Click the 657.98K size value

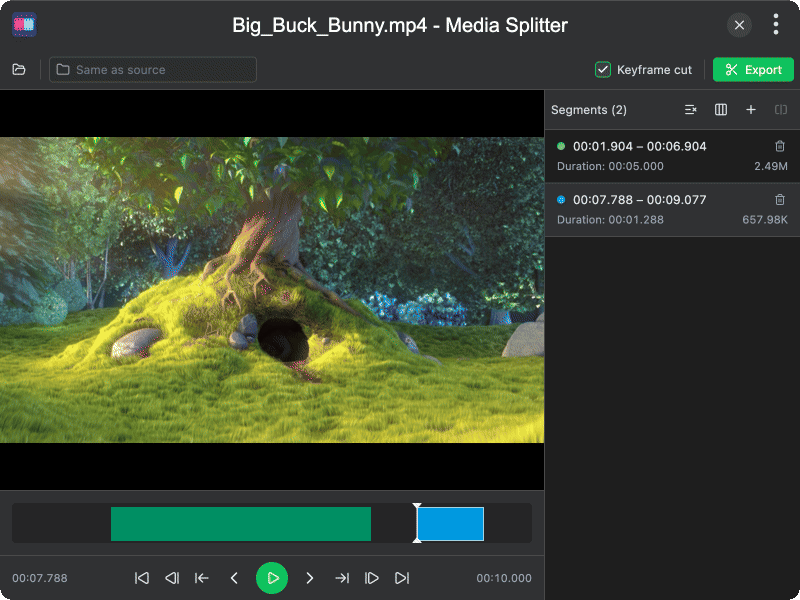(x=765, y=220)
